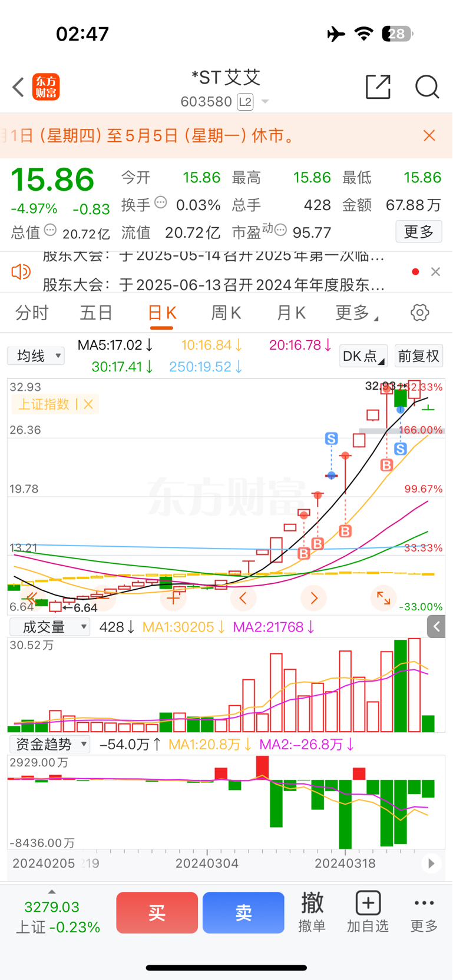Viewport: 453px width, 980px height.
Task: Advance timeline with play arrow icon
Action: (431, 863)
